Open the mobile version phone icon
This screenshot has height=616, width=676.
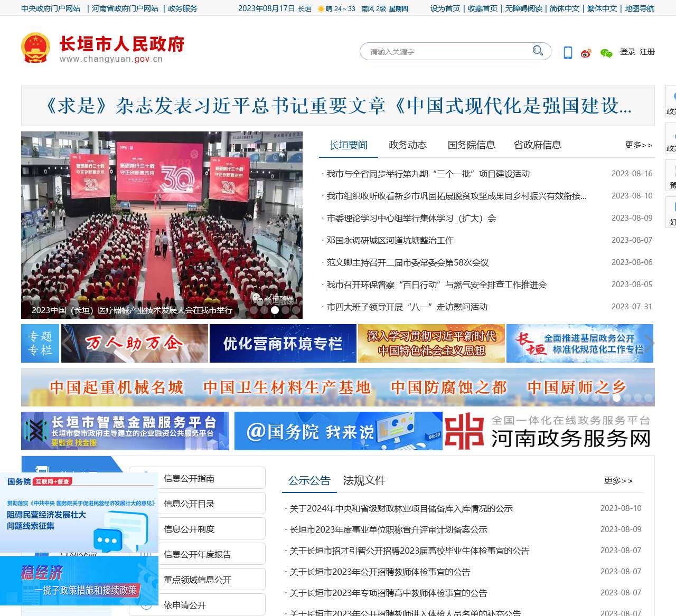(568, 52)
